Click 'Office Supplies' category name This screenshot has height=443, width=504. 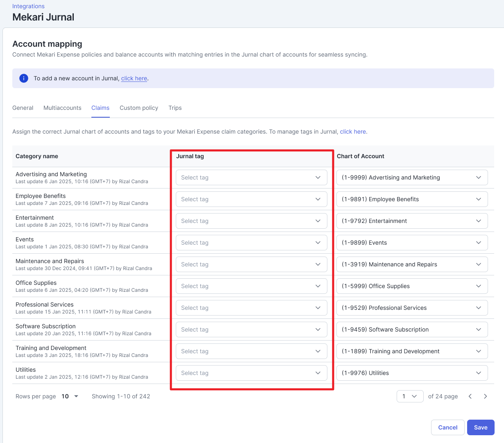point(36,283)
